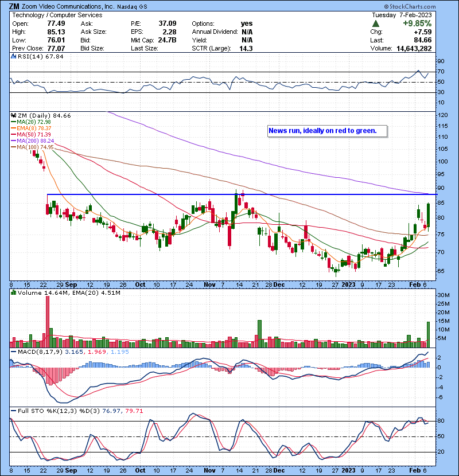459x476 pixels.
Task: Click the P/E value 37.09
Action: (168, 24)
